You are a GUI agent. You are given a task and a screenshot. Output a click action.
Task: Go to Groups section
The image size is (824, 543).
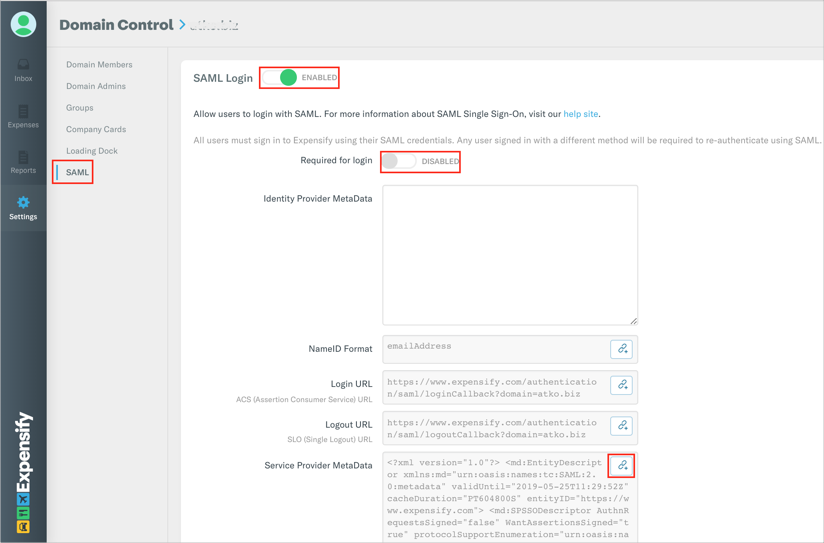(x=80, y=108)
